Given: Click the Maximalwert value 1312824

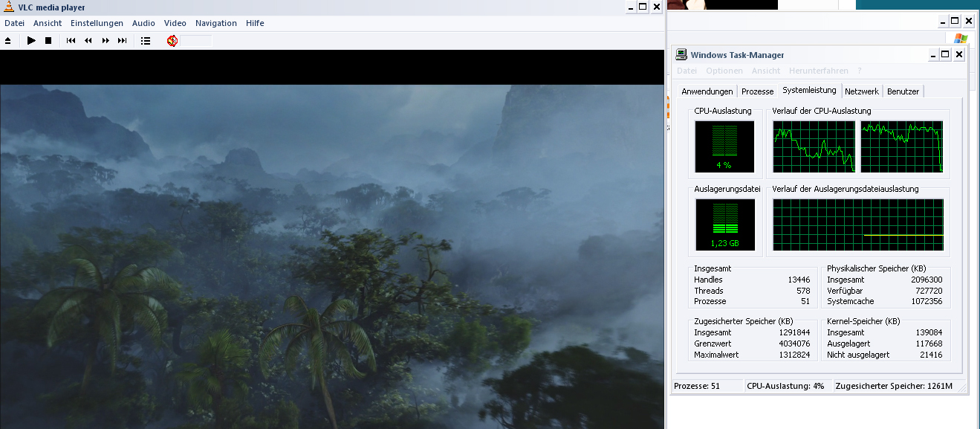Looking at the screenshot, I should (x=794, y=355).
